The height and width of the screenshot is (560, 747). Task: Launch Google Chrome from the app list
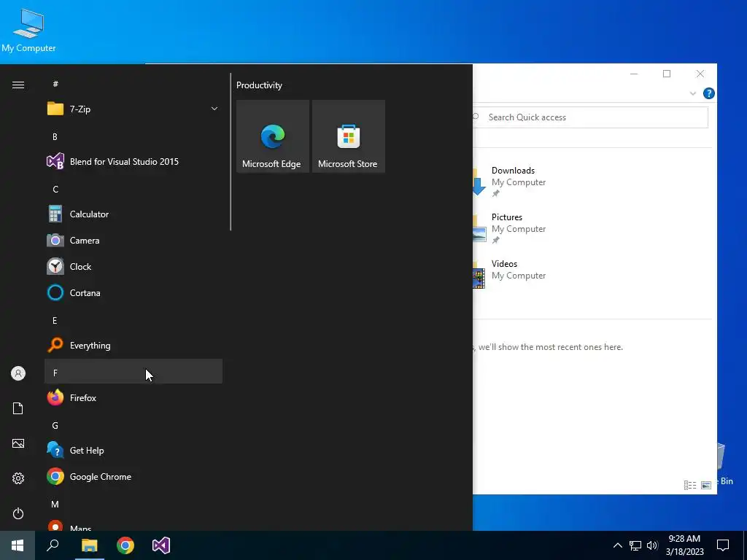tap(134, 477)
